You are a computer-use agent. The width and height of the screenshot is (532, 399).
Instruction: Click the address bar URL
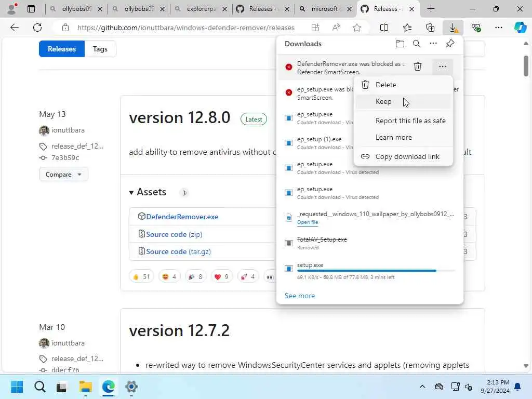click(x=185, y=28)
